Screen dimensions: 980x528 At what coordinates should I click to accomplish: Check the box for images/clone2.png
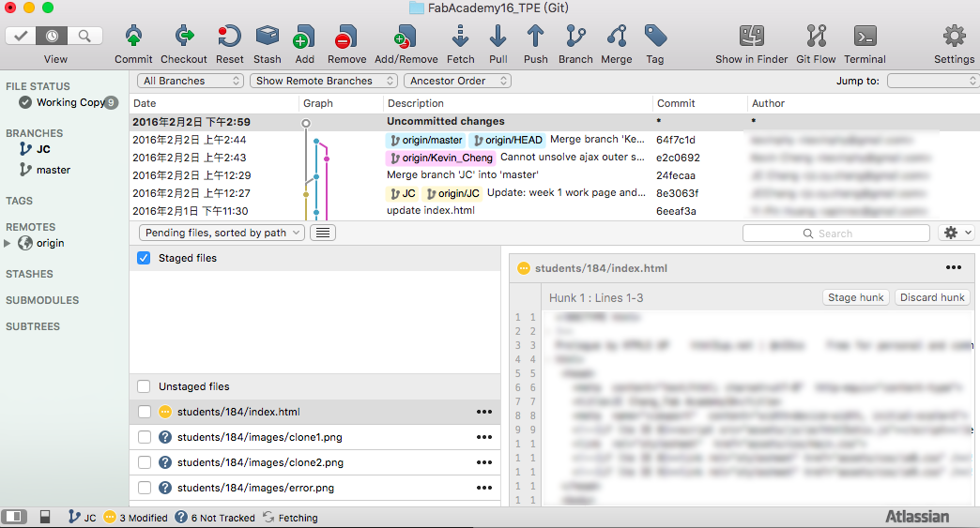pyautogui.click(x=145, y=462)
